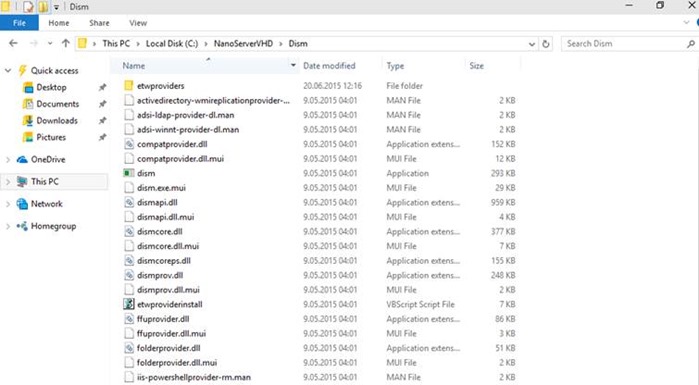
Task: Select Quick access in the navigation pane
Action: pos(54,70)
